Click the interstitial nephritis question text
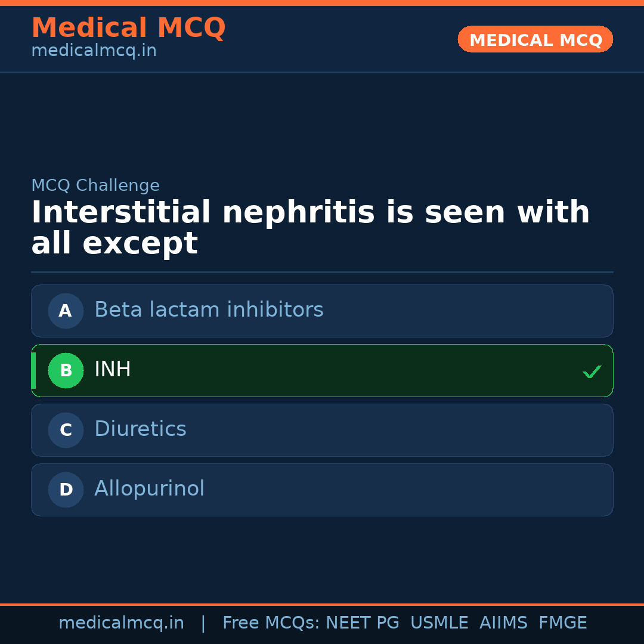Image resolution: width=644 pixels, height=644 pixels. pyautogui.click(x=310, y=228)
